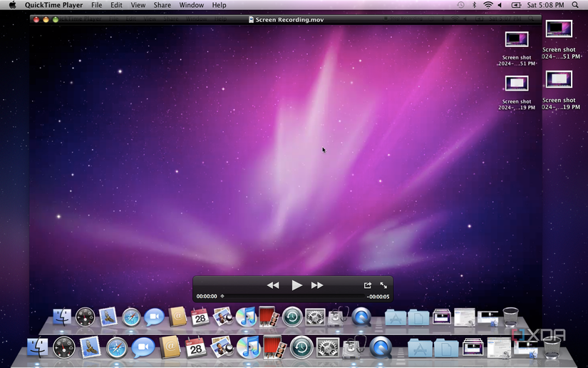
Task: Select the top-right Screen shot desktop file
Action: pyautogui.click(x=559, y=29)
